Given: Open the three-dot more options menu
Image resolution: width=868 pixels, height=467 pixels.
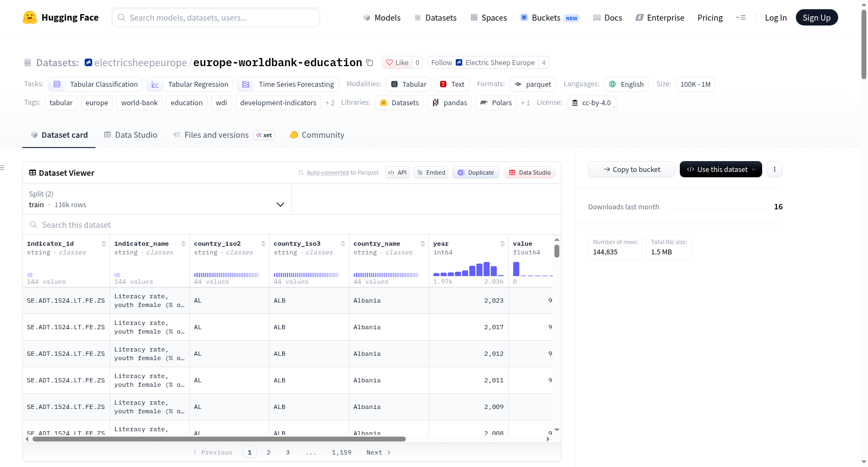Looking at the screenshot, I should [x=775, y=169].
